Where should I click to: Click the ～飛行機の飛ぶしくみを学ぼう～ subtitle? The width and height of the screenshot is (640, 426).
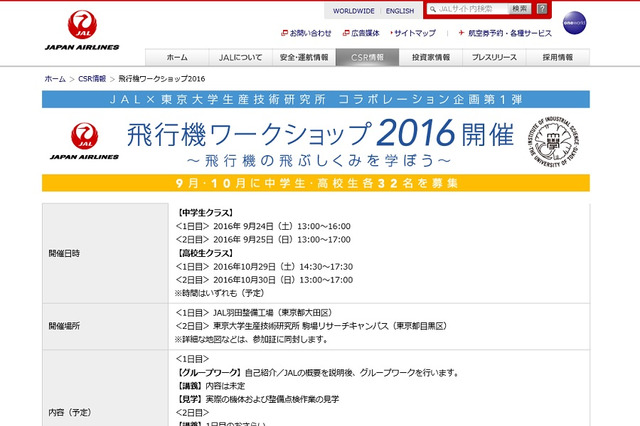coord(319,161)
